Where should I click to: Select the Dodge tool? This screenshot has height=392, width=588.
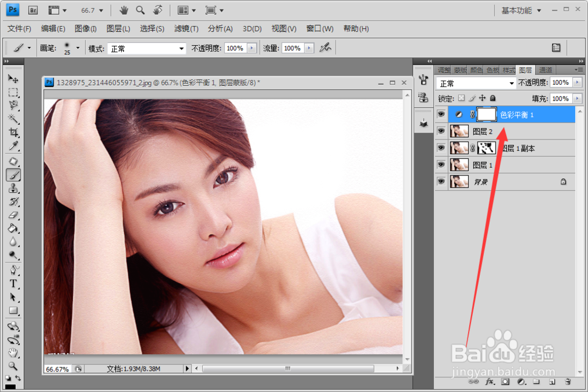tap(13, 255)
